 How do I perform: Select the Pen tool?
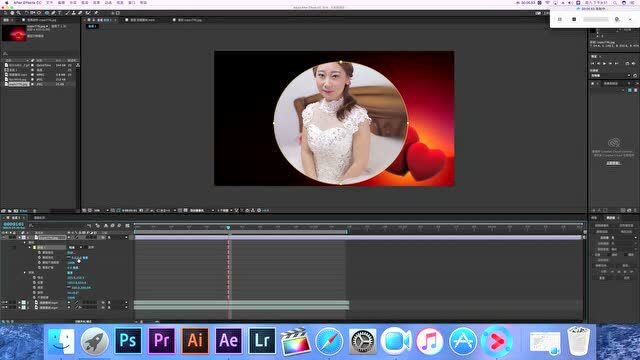coord(53,13)
